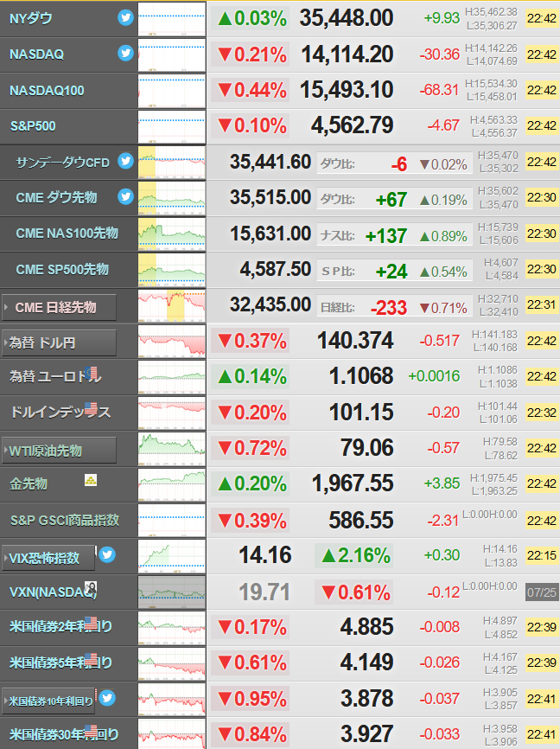Screen dimensions: 560x749
Task: Click ユーロドル rate 1.1068
Action: 361,376
